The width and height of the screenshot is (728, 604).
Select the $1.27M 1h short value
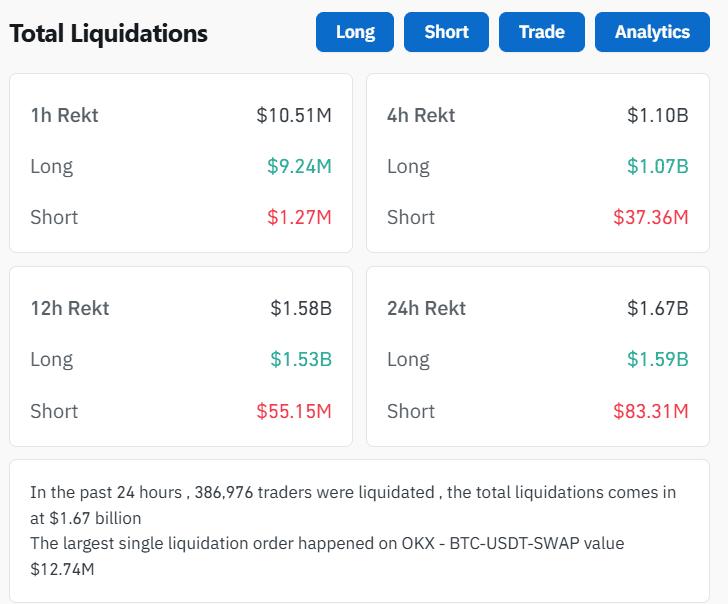[299, 217]
